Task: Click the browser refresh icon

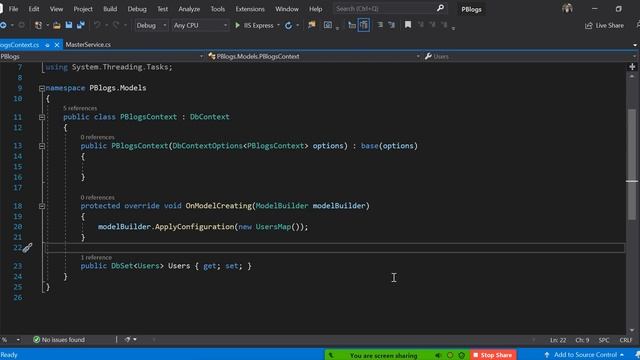Action: pyautogui.click(x=289, y=25)
